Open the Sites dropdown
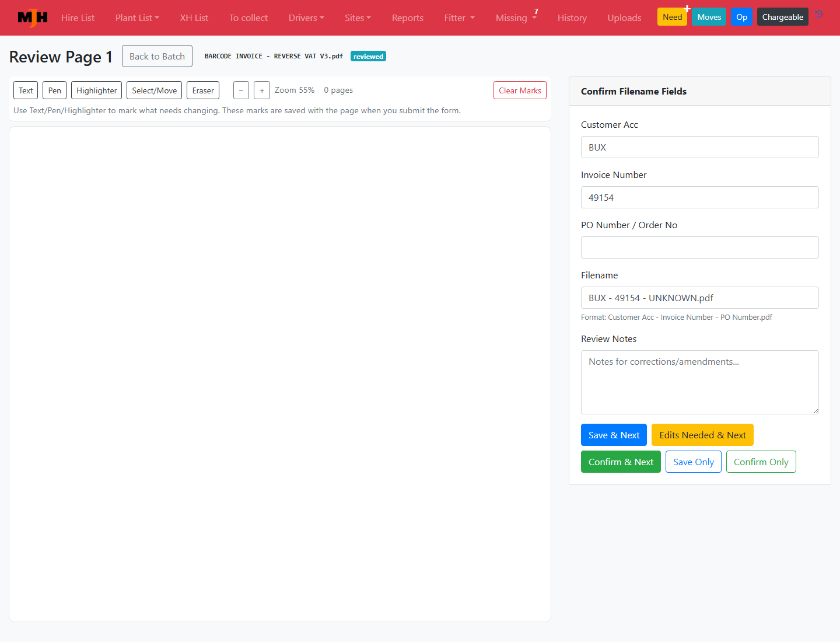840x642 pixels. [x=358, y=18]
